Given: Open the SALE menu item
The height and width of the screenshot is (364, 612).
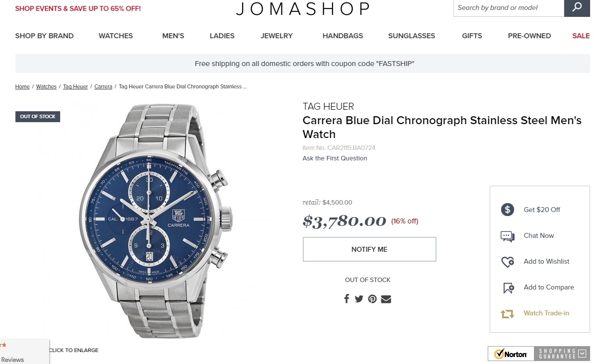Looking at the screenshot, I should click(581, 36).
